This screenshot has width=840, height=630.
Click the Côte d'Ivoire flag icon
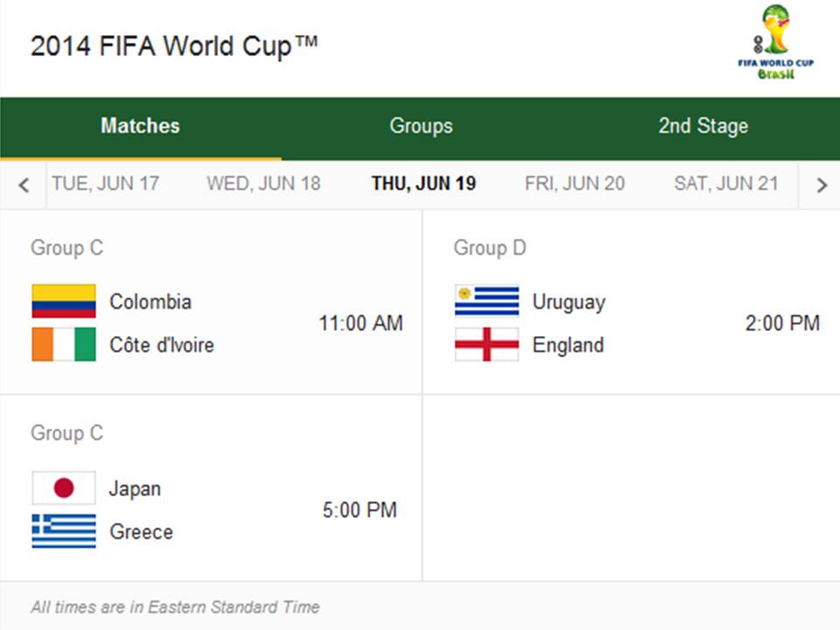[64, 344]
